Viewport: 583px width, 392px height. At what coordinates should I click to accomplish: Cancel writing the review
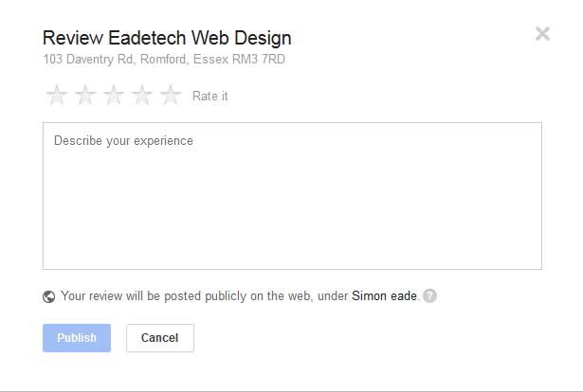point(160,338)
